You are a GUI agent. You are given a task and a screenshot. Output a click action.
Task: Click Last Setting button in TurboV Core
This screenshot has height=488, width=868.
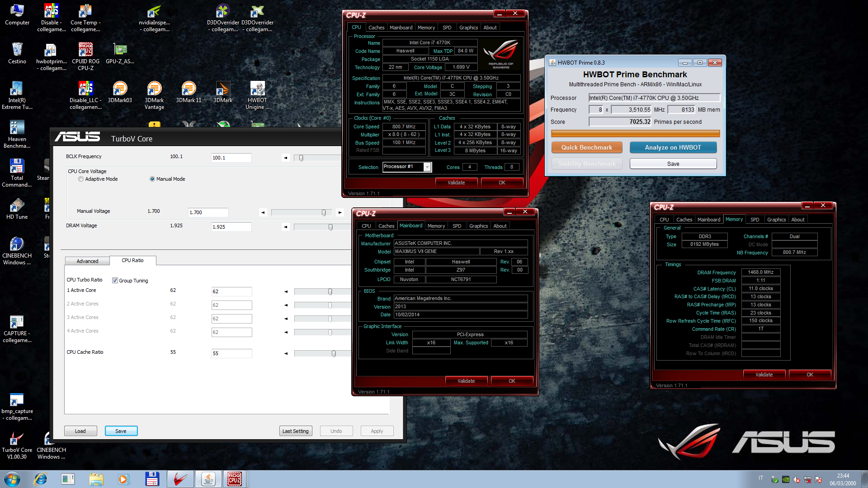(x=295, y=431)
